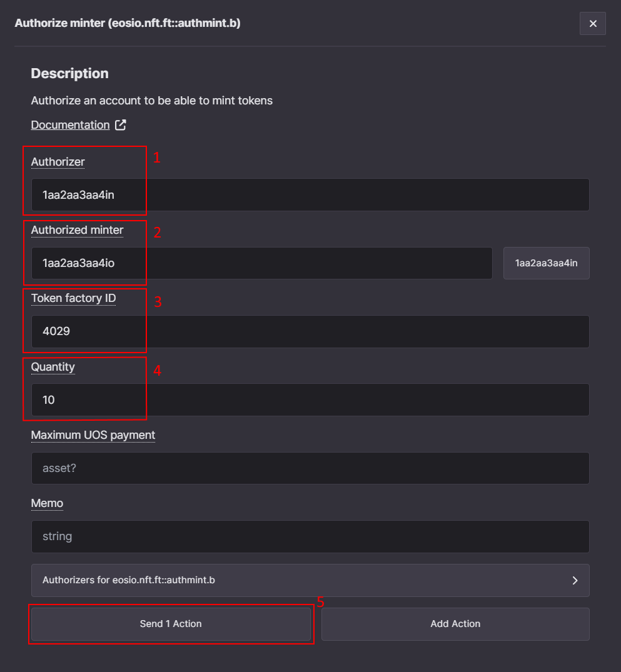The height and width of the screenshot is (672, 621).
Task: Click the Memo string field
Action: click(310, 536)
